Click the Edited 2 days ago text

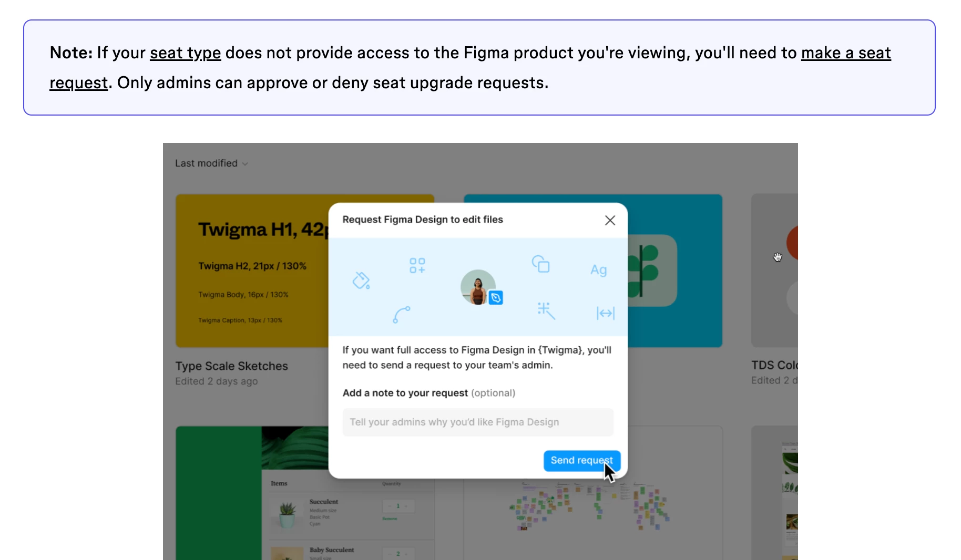[x=217, y=381]
